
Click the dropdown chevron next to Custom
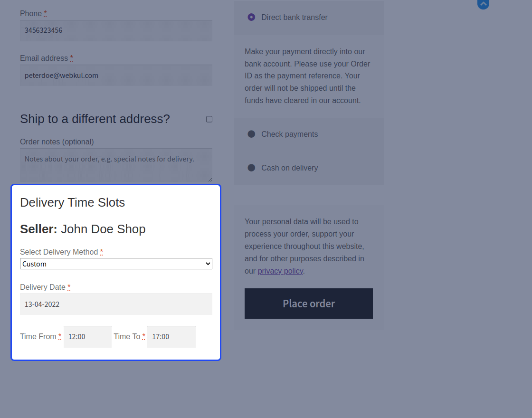coord(208,264)
